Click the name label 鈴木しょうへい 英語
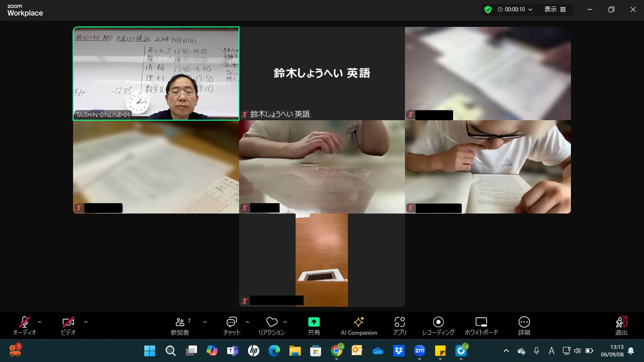 click(x=280, y=114)
